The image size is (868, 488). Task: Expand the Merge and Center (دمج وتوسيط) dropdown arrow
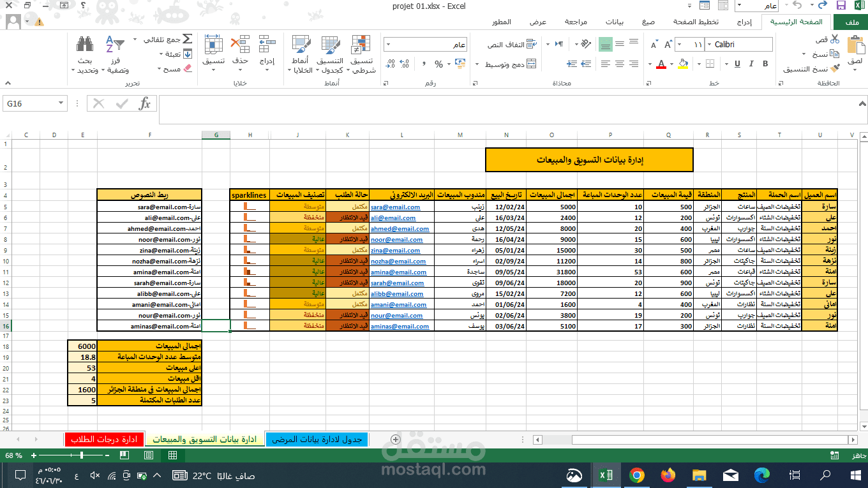[478, 64]
